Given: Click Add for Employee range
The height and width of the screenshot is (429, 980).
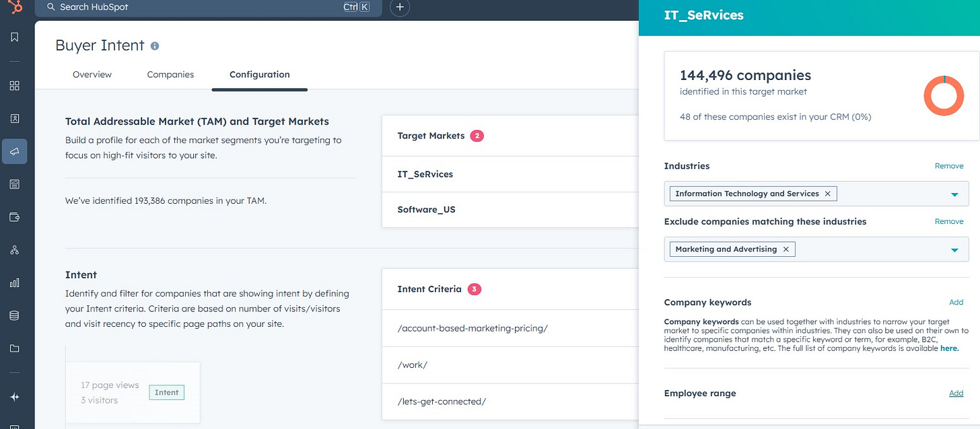Looking at the screenshot, I should [956, 393].
